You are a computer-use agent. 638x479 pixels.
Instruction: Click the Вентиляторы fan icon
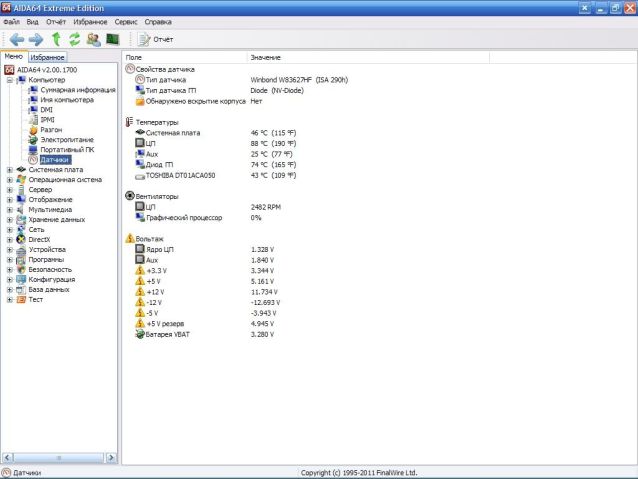pyautogui.click(x=130, y=196)
